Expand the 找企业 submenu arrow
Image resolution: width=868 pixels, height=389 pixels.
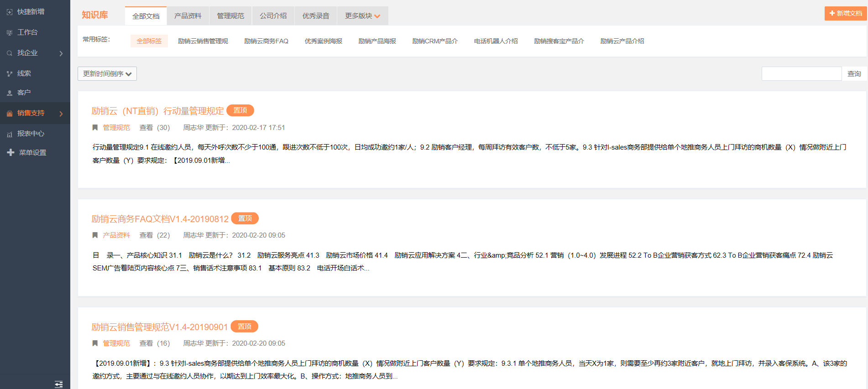click(x=61, y=53)
